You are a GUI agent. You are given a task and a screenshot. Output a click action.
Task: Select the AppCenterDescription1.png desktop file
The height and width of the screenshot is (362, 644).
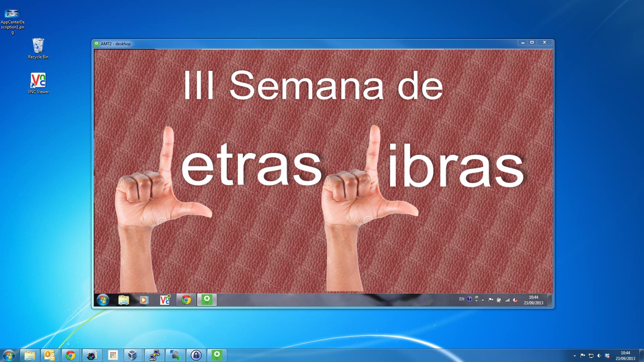point(12,22)
